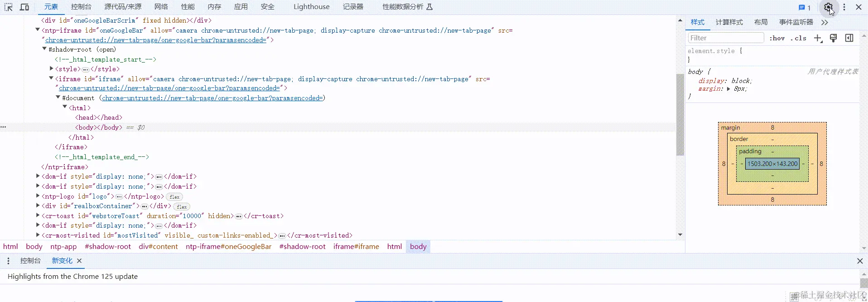Viewport: 868px width, 302px height.
Task: Open the ntp-iframe src URL link
Action: tap(156, 40)
